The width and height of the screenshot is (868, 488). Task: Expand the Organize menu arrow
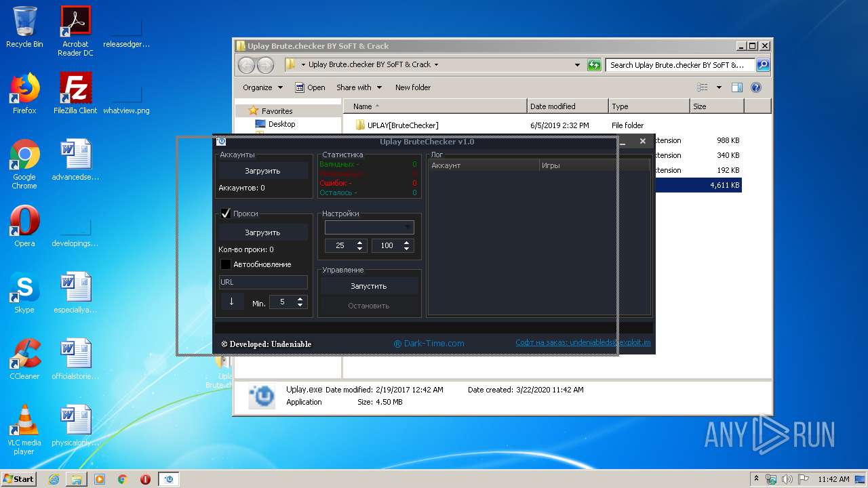279,87
